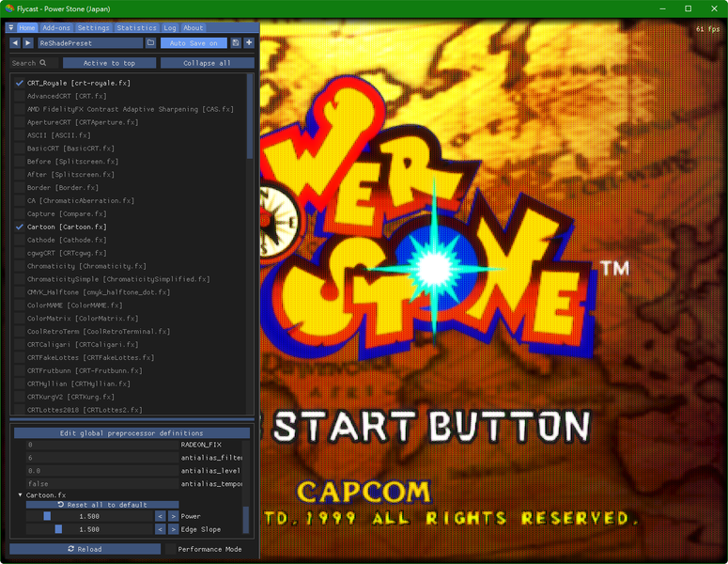Screen dimensions: 728x564
Task: Select CMYK_Halftone effect row
Action: click(x=99, y=291)
